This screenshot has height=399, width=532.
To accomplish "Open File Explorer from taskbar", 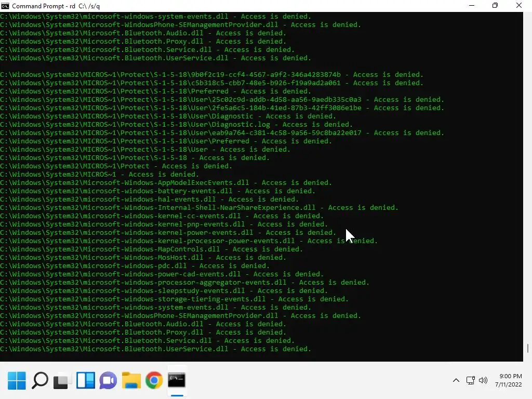I will click(x=131, y=380).
